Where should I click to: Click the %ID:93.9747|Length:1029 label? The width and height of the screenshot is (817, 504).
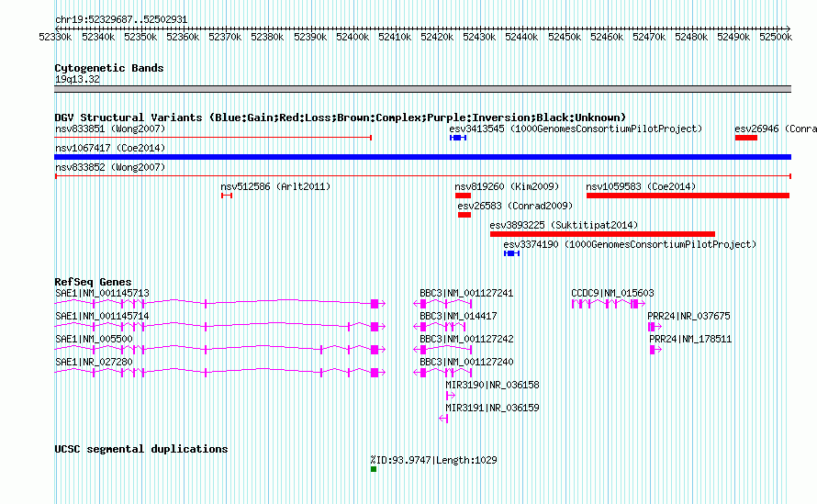pos(433,460)
